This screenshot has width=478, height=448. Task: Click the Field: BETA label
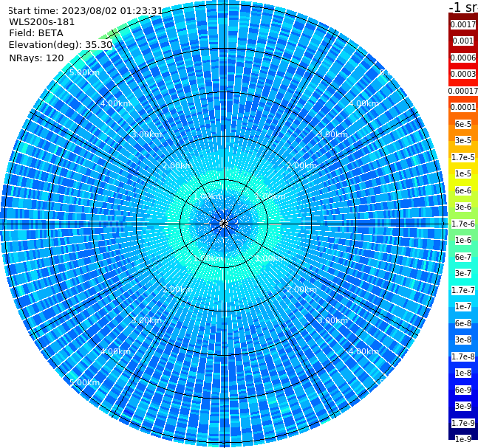(x=36, y=33)
